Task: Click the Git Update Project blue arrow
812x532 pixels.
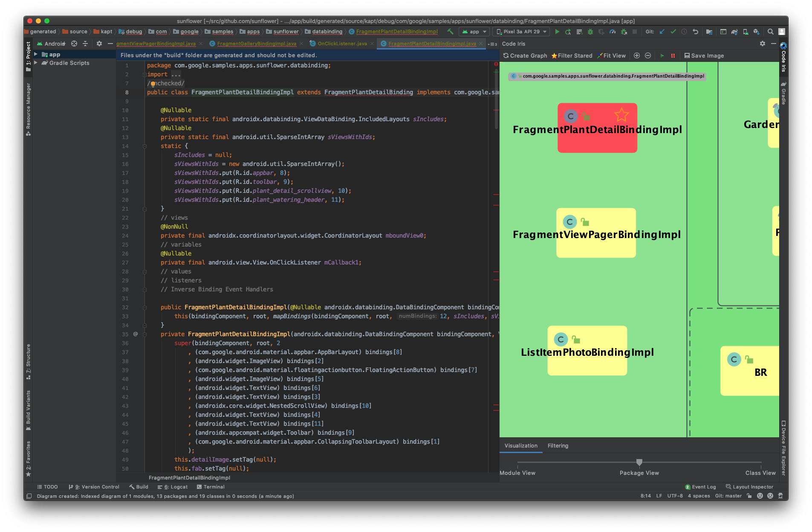Action: [x=662, y=32]
